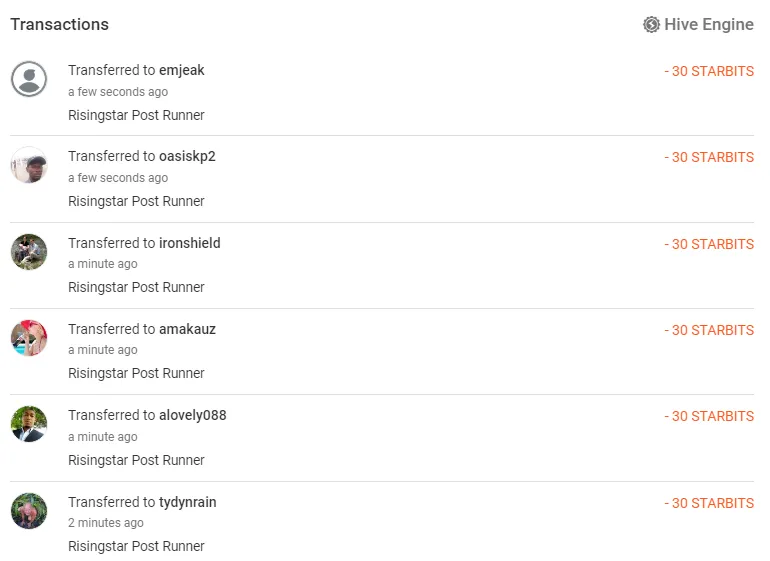The height and width of the screenshot is (561, 770).
Task: Open the alovely088 username link
Action: tap(192, 415)
